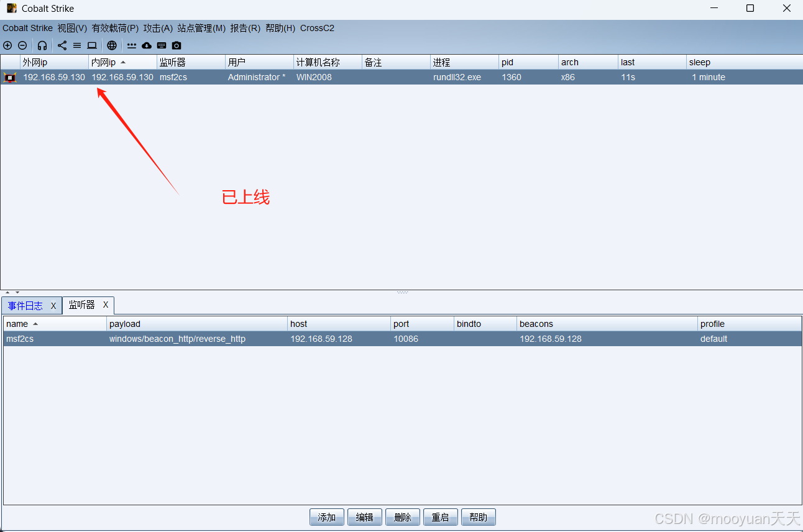Switch to session table list icon
The height and width of the screenshot is (532, 803).
click(77, 45)
